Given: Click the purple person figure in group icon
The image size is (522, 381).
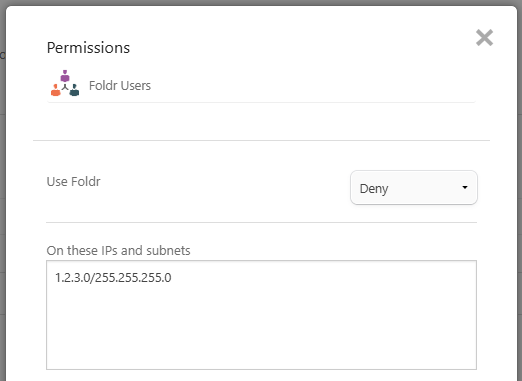Looking at the screenshot, I should coord(65,76).
